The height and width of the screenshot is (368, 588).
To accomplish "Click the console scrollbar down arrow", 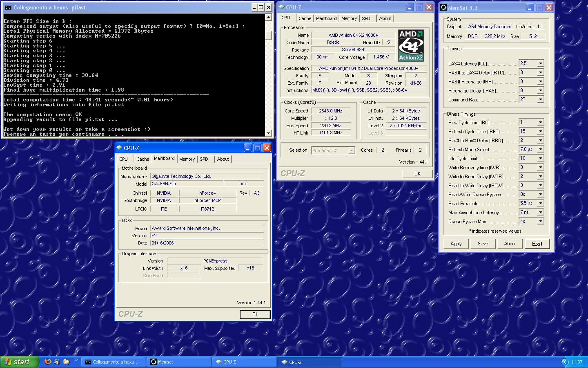I will 268,133.
